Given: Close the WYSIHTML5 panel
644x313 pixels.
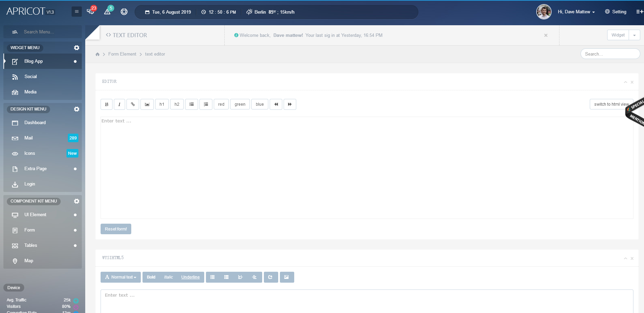Looking at the screenshot, I should 632,258.
